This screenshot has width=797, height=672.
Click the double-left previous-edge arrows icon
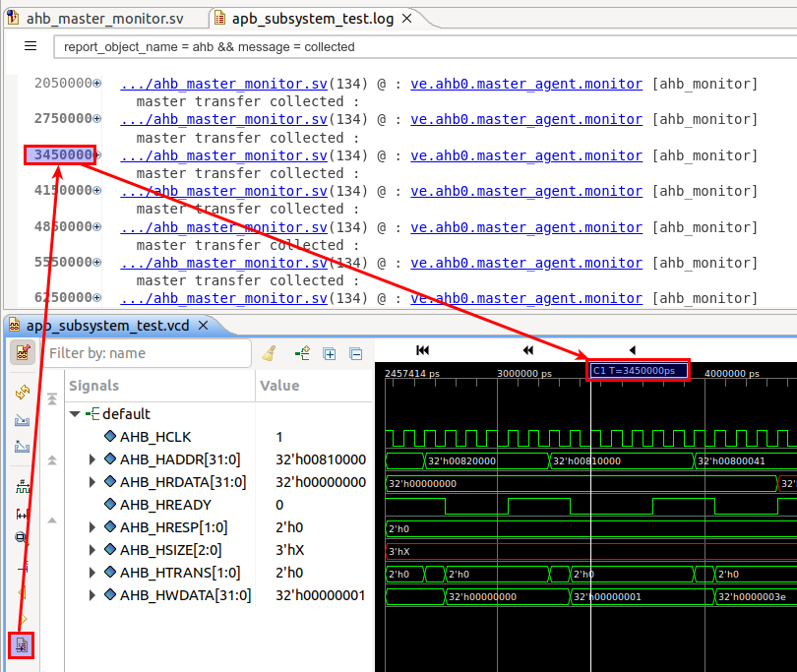coord(527,350)
